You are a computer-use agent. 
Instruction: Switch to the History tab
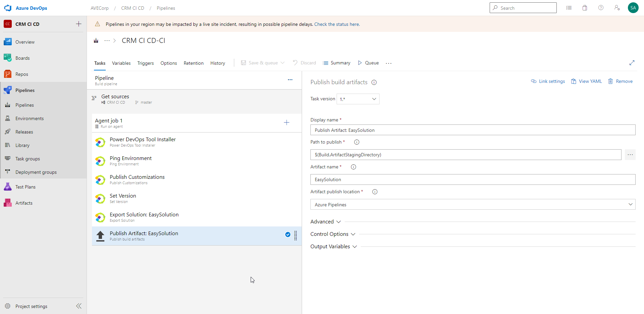pyautogui.click(x=217, y=63)
